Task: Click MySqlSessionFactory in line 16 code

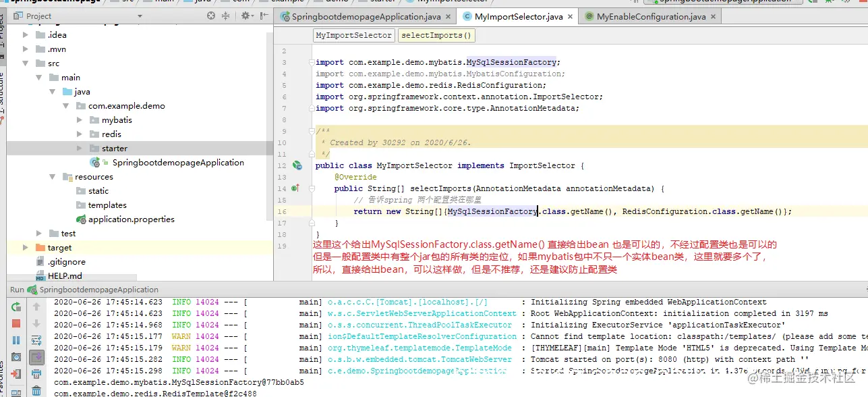Action: coord(492,211)
